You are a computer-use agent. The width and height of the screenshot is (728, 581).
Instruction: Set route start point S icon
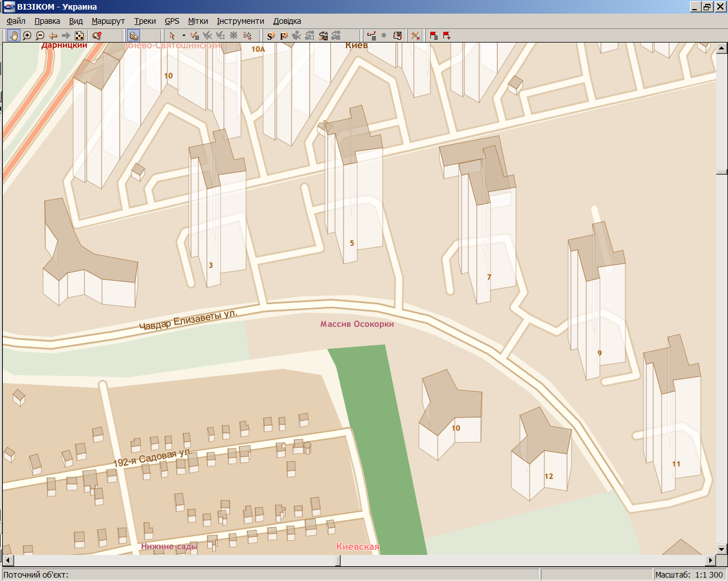[x=270, y=36]
